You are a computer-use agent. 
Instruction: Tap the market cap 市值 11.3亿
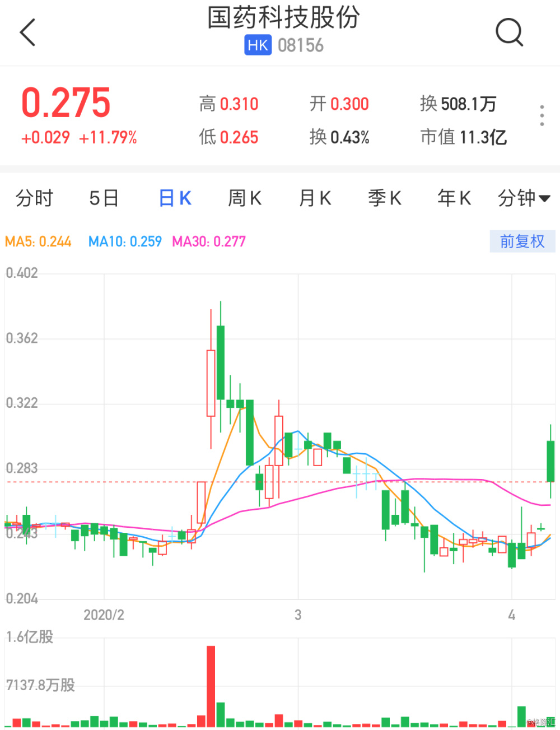464,137
